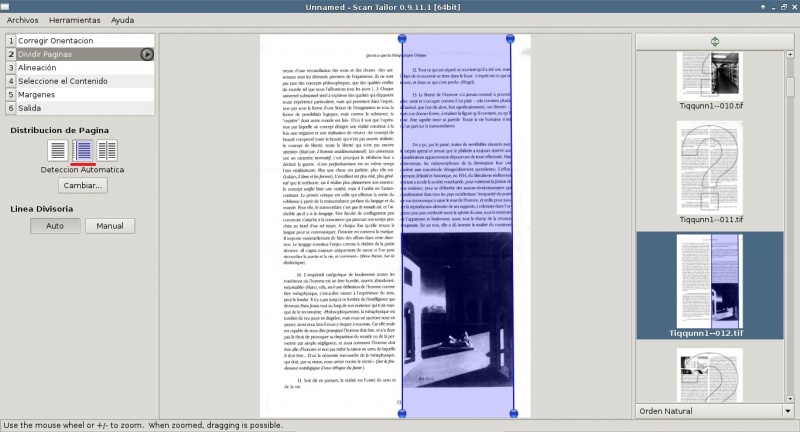Click the keep current page in view icon

tap(715, 41)
